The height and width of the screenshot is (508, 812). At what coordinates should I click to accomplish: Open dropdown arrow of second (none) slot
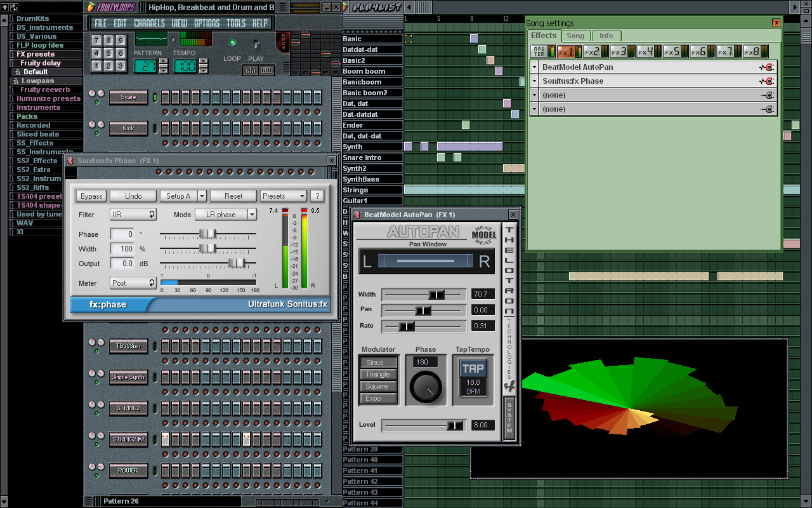[x=534, y=109]
